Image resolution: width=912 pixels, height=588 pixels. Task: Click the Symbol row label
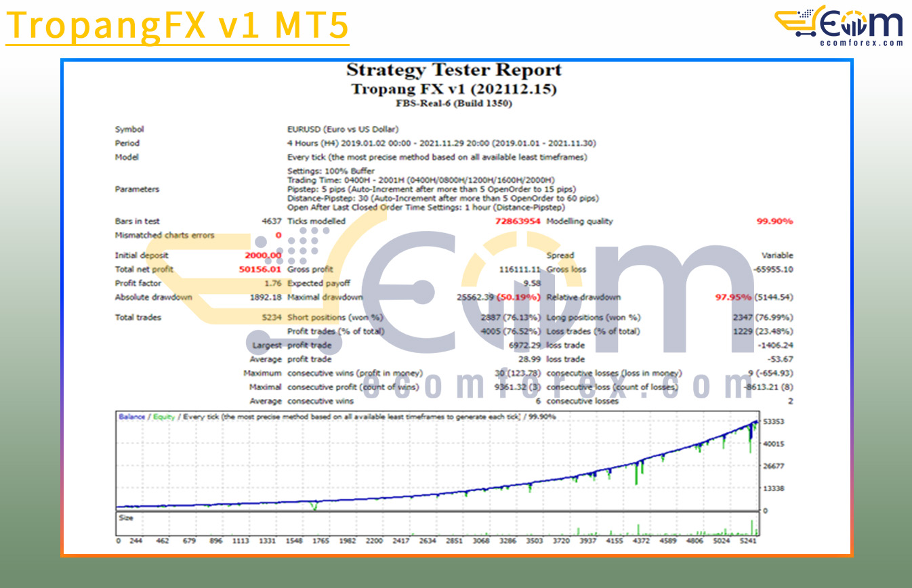coord(129,129)
